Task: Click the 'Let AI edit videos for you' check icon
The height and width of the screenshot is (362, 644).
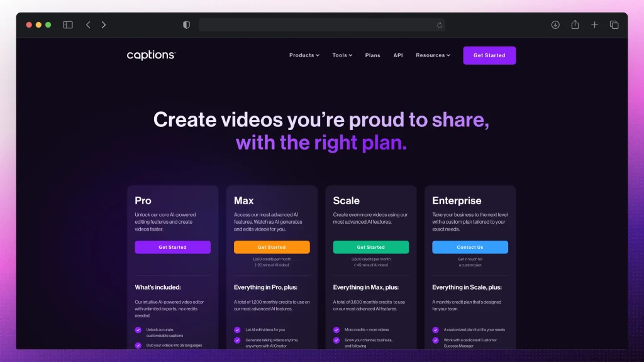Action: [237, 330]
